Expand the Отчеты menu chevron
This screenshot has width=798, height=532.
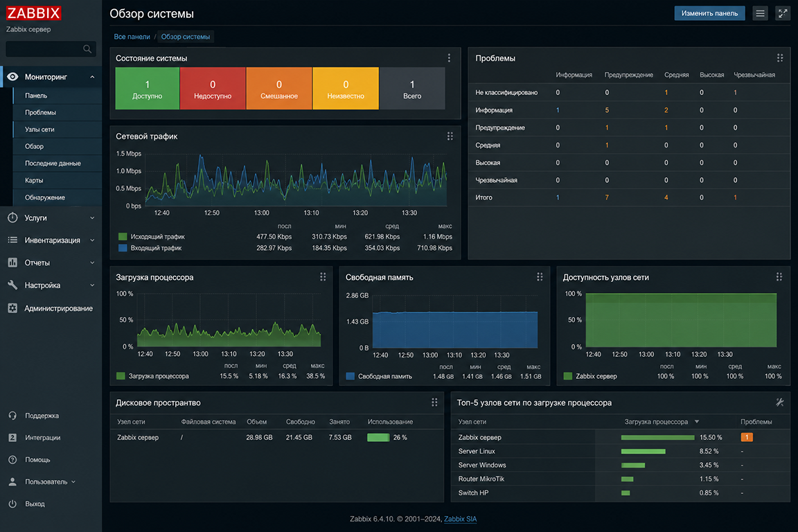(x=92, y=263)
